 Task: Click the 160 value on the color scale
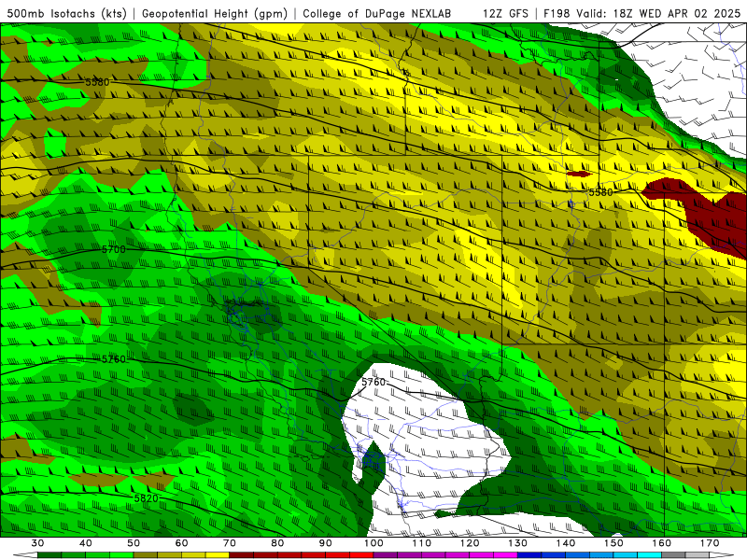(662, 543)
